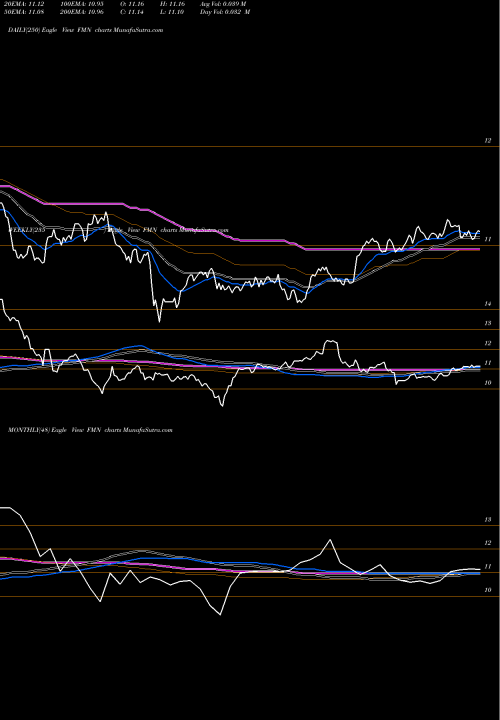Select the close price C: 11.14
This screenshot has height=720, width=500.
tap(132, 12)
